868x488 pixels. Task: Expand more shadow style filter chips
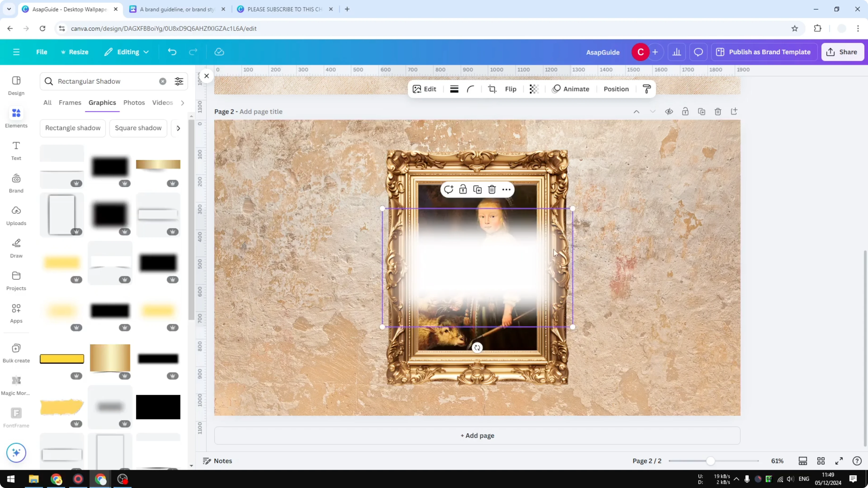[x=178, y=128]
